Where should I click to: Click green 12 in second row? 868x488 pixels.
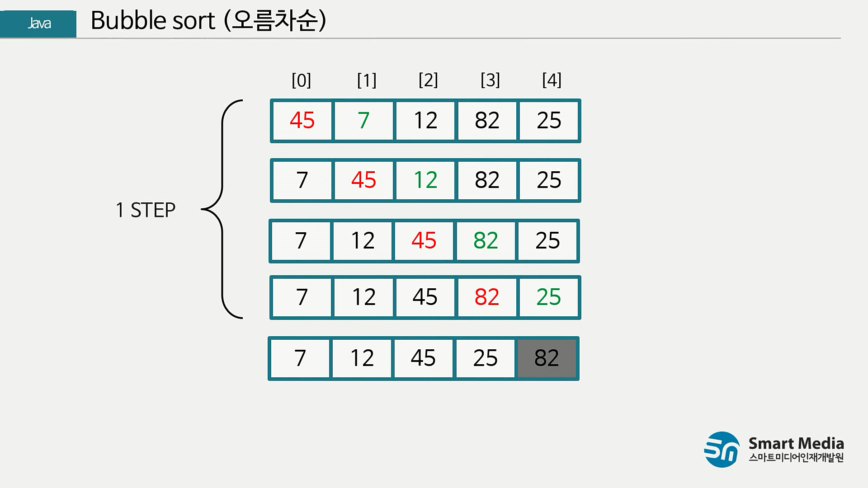click(425, 180)
